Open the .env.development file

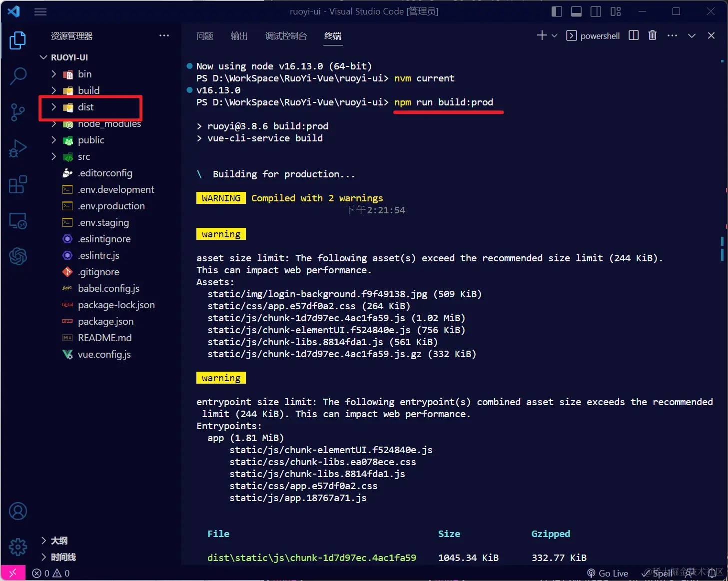click(x=116, y=189)
